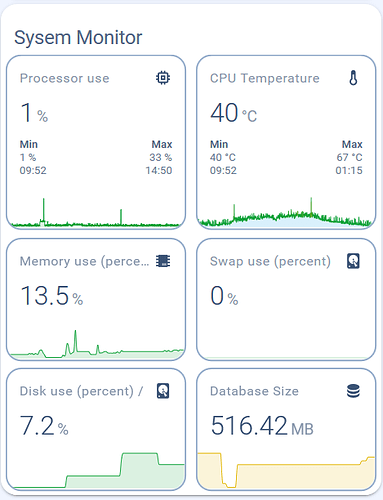Click the Memory use memory-chip icon
The height and width of the screenshot is (500, 383).
tap(163, 261)
